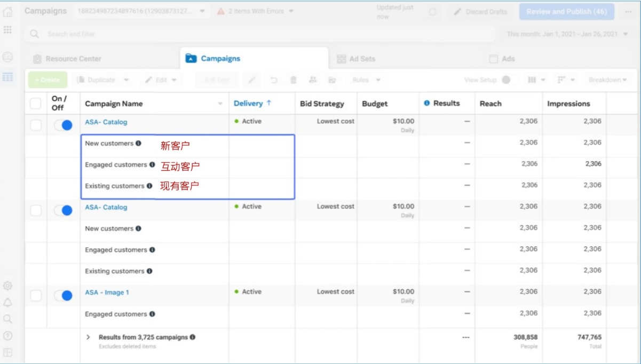Viewport: 641px width, 364px height.
Task: Click the 747,765 total impressions value
Action: [x=589, y=337]
